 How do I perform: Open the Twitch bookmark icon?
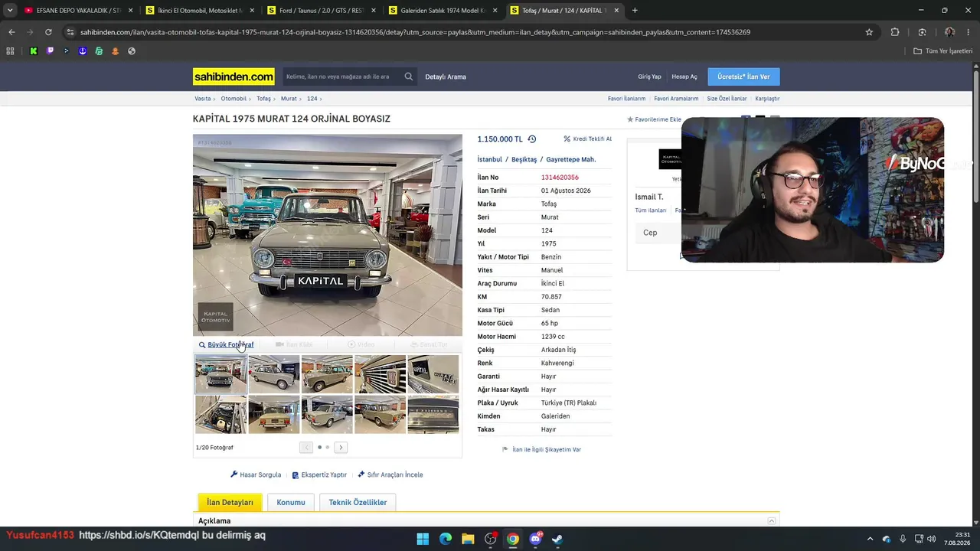50,51
